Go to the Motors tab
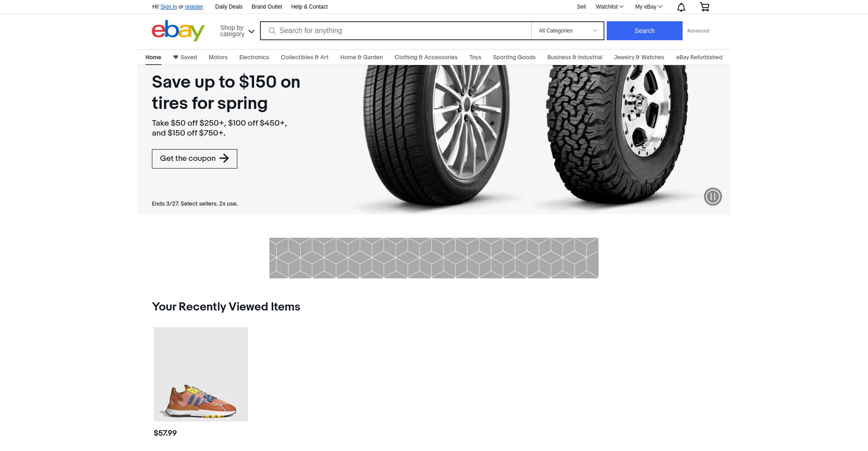 218,57
